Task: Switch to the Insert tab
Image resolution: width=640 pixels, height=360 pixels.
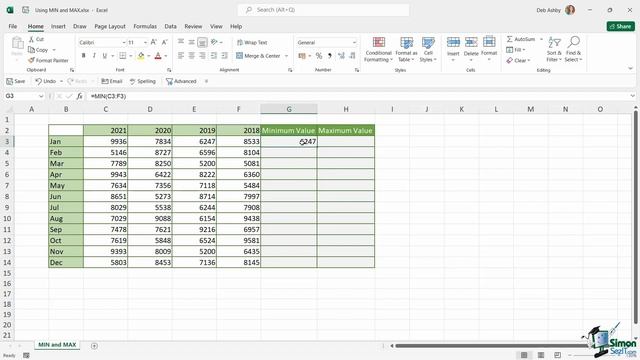Action: tap(58, 26)
